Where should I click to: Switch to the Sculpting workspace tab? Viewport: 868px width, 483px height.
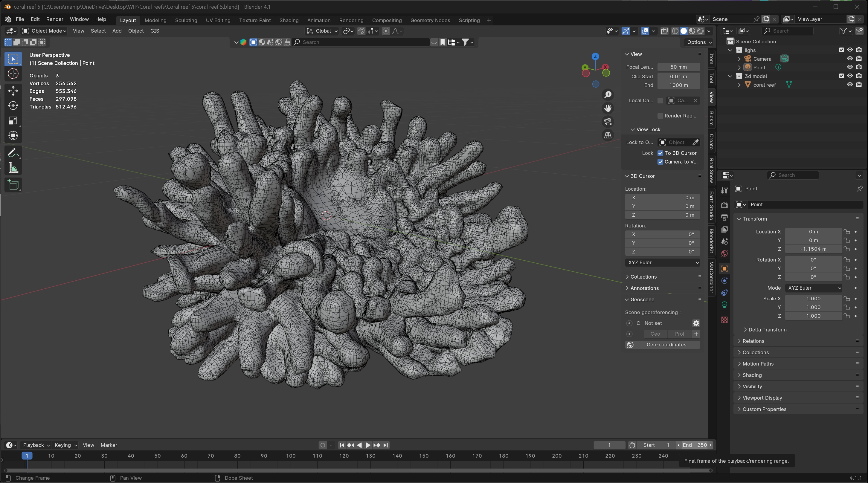[186, 20]
